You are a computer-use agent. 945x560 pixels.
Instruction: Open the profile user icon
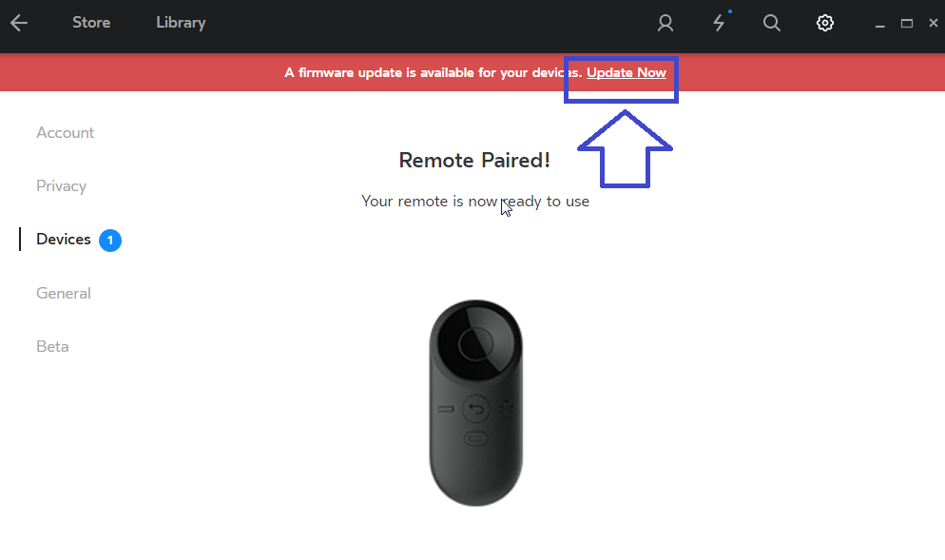click(x=665, y=23)
